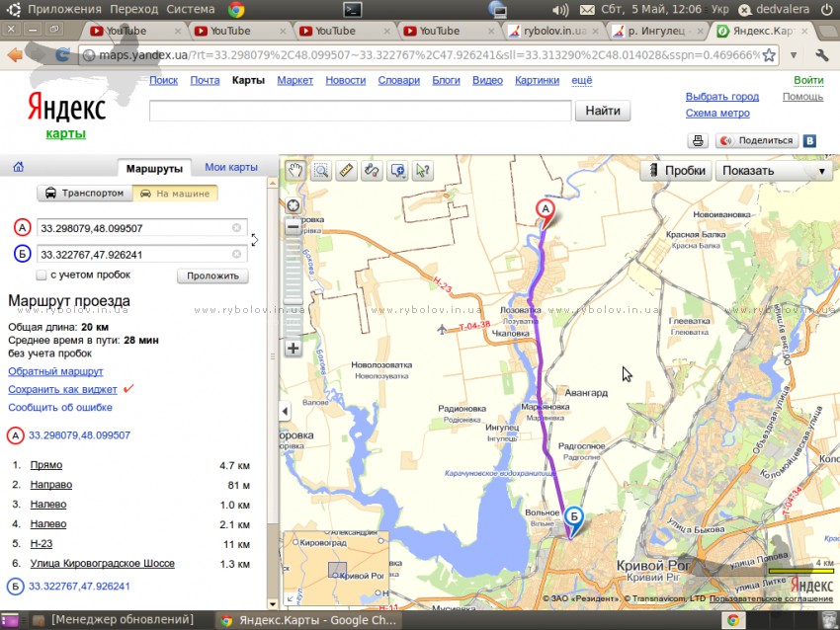This screenshot has width=840, height=630.
Task: Open the Показать dropdown
Action: 774,170
